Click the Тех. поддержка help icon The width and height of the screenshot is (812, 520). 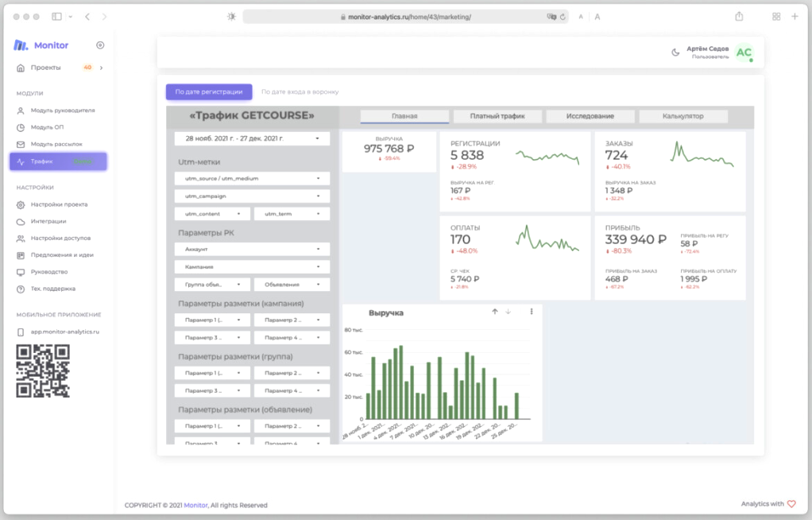click(x=21, y=289)
